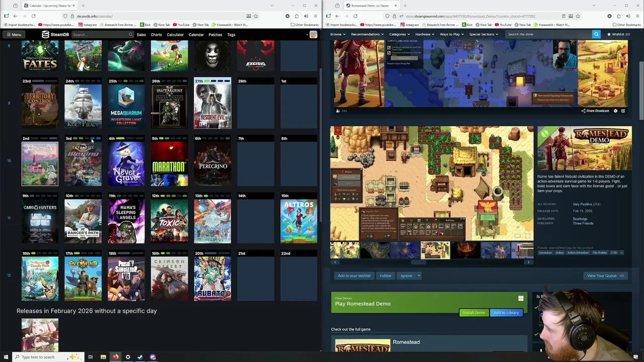Open the Calendar tab on SteamDB
This screenshot has height=362, width=644.
click(196, 35)
